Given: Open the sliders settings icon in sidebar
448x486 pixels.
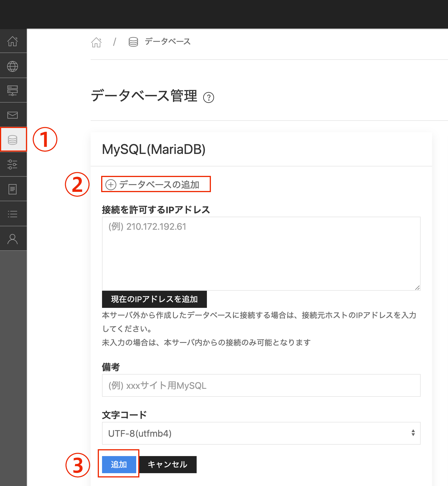Looking at the screenshot, I should (x=13, y=164).
